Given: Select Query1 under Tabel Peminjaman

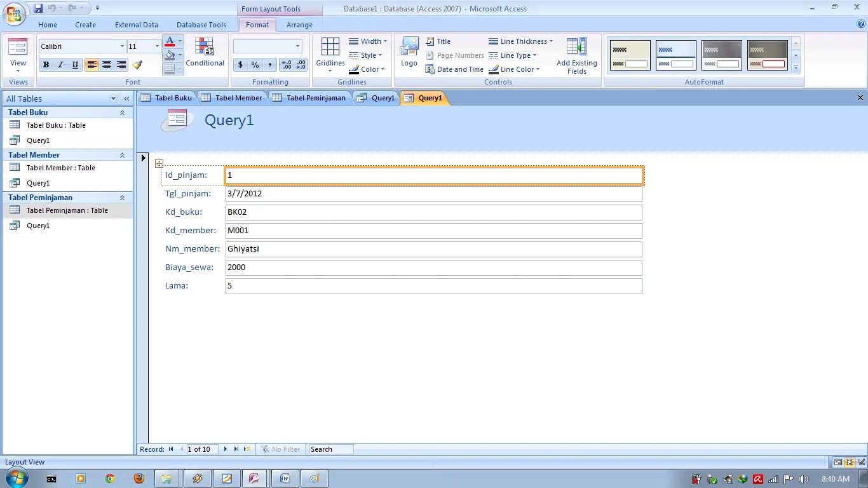Looking at the screenshot, I should pos(67,226).
